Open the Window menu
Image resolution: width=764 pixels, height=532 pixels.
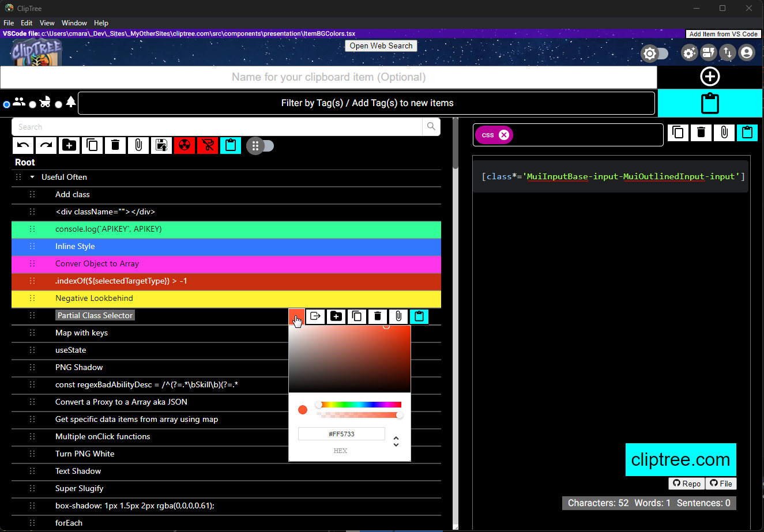click(74, 23)
